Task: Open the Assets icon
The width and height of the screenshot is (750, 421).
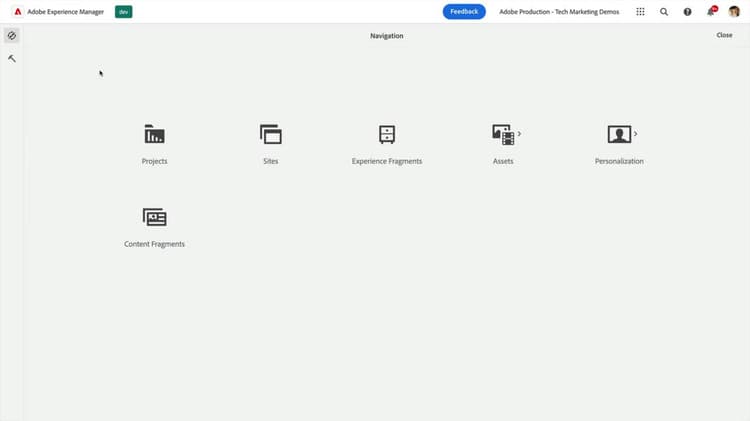Action: point(503,134)
